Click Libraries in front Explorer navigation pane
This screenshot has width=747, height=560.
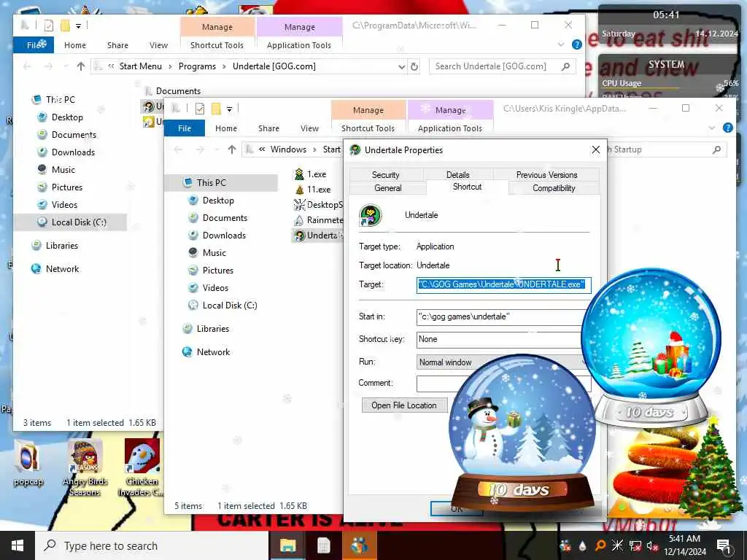pos(212,329)
